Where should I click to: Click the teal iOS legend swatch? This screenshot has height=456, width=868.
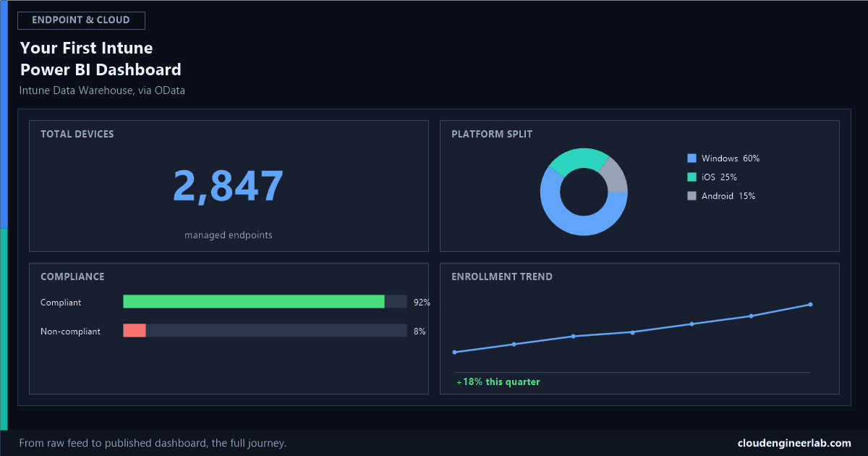692,177
